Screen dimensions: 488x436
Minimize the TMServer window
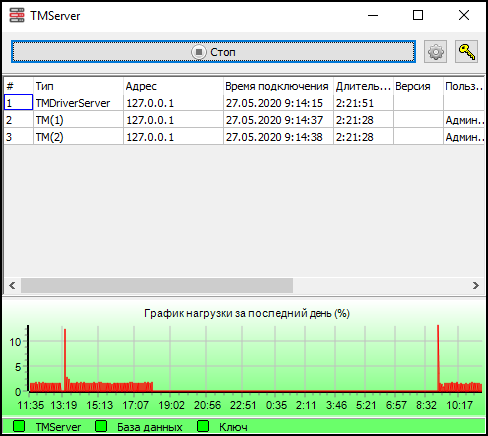coord(373,15)
